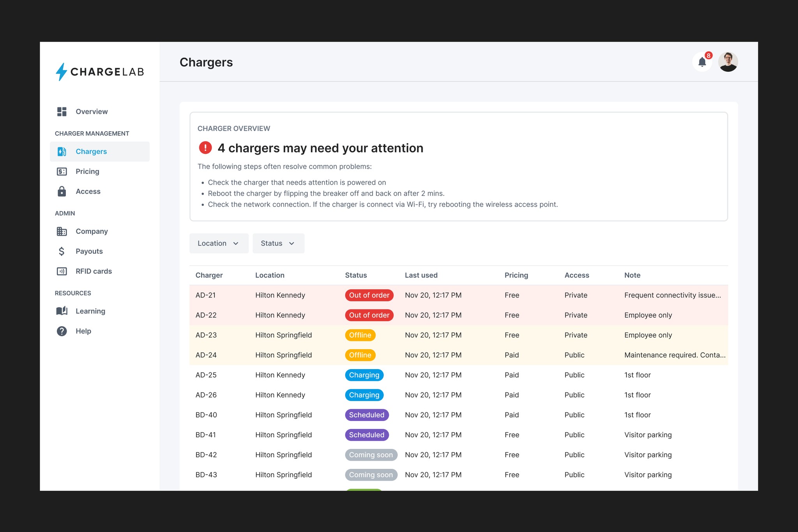This screenshot has height=532, width=798.
Task: Click Offline status badge for AD-24
Action: tap(360, 355)
